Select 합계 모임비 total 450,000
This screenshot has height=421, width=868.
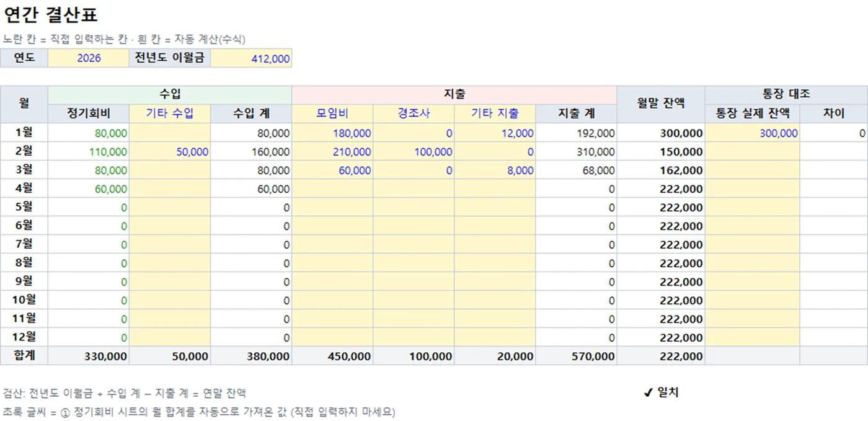pyautogui.click(x=332, y=356)
